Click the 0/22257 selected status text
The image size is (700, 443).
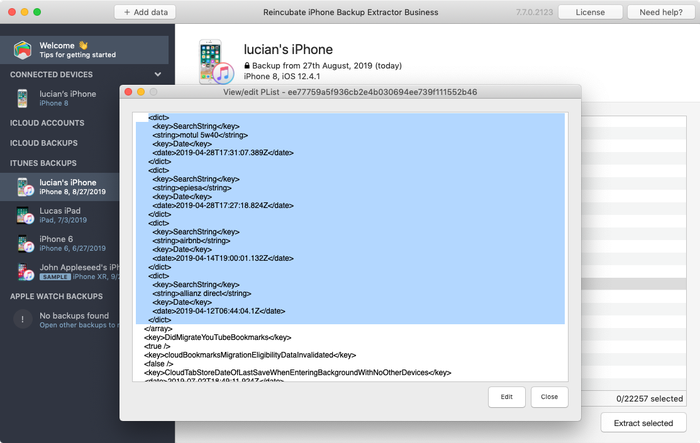650,399
